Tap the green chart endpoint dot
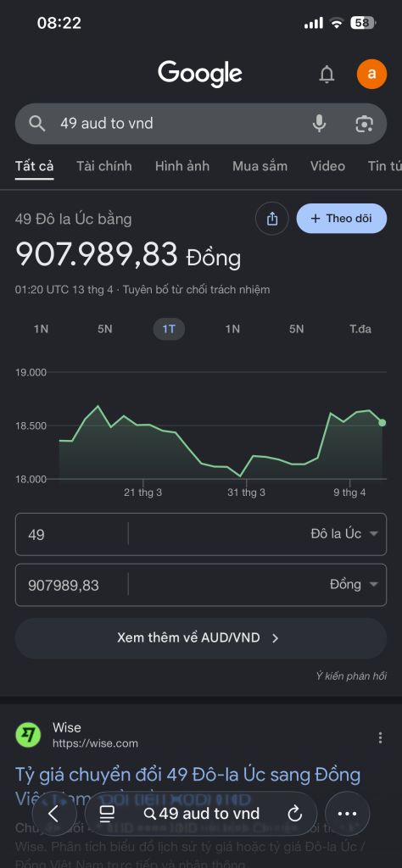 point(382,422)
